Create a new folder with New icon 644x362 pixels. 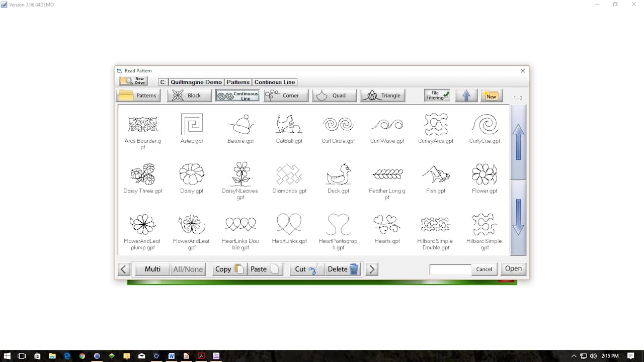click(x=491, y=96)
